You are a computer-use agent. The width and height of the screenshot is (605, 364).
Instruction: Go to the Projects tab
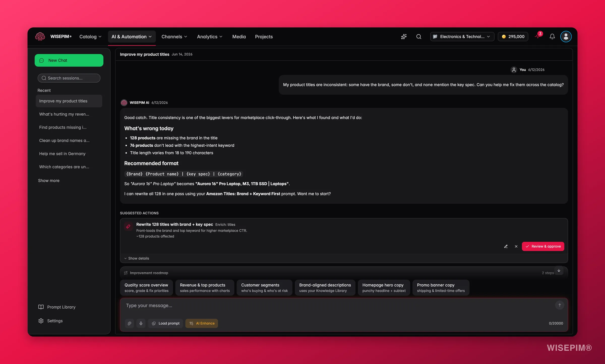[264, 37]
